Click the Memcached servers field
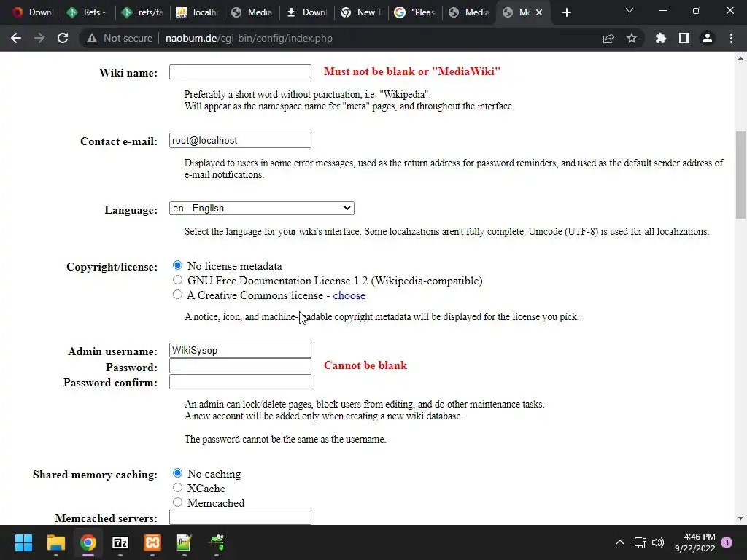The height and width of the screenshot is (560, 747). click(240, 517)
